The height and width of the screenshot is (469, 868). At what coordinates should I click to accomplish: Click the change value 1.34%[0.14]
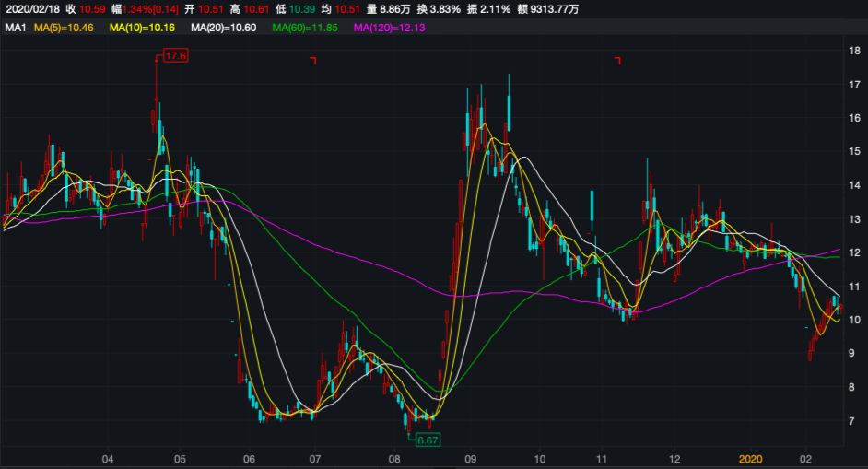point(150,9)
